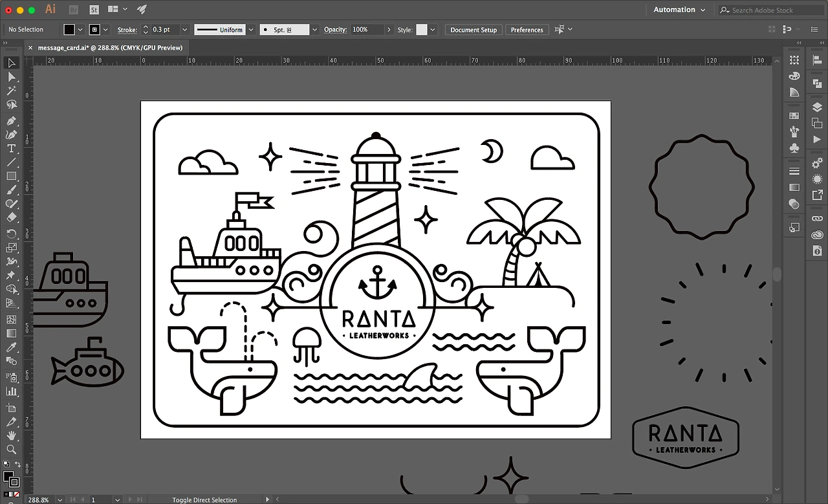Open the Swatches panel
This screenshot has width=828, height=504.
coord(794,116)
